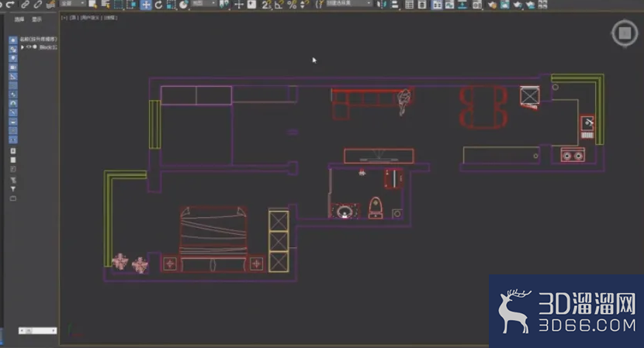Screen dimensions: 644x348
Task: Select the Unlink Selection tool
Action: (37, 4)
